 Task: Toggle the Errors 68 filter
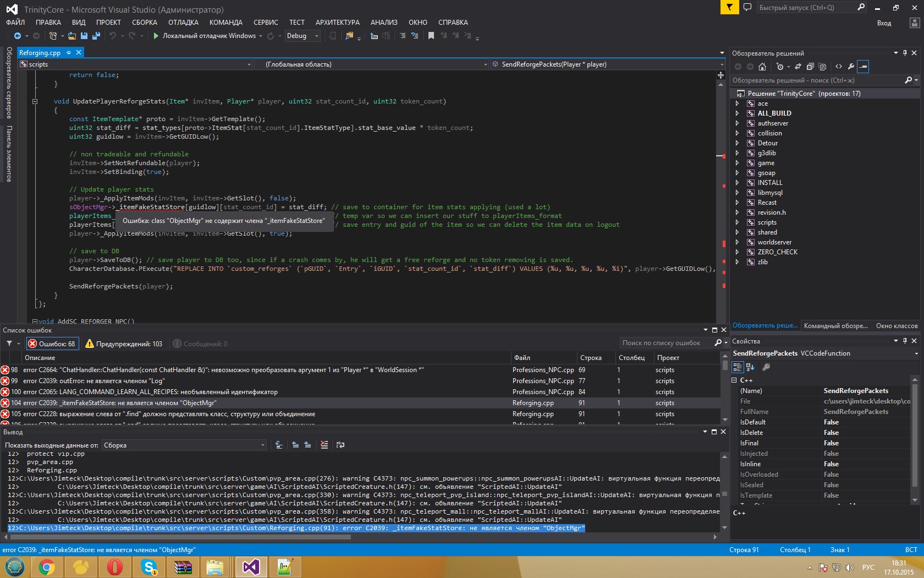pos(52,343)
